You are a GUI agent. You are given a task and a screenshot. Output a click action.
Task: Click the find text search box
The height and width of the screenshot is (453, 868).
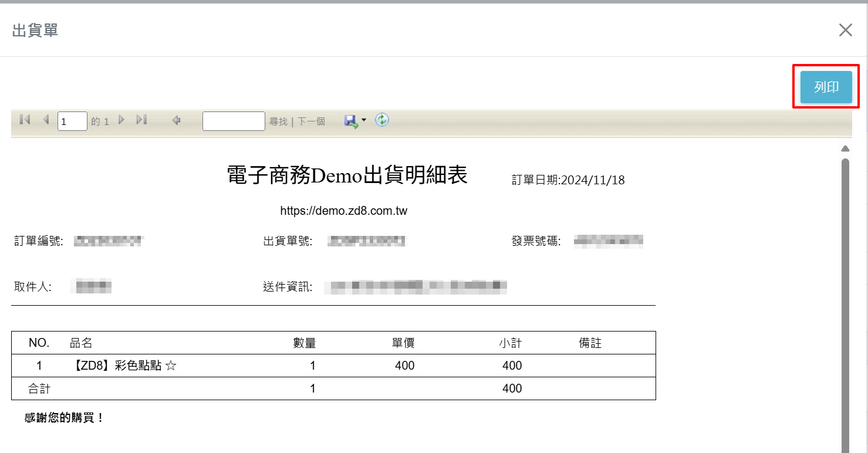234,121
